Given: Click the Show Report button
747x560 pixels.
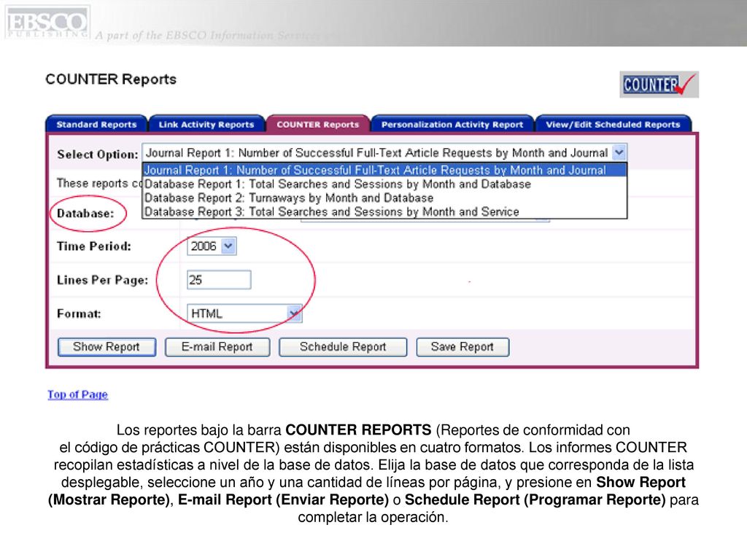Looking at the screenshot, I should click(107, 346).
